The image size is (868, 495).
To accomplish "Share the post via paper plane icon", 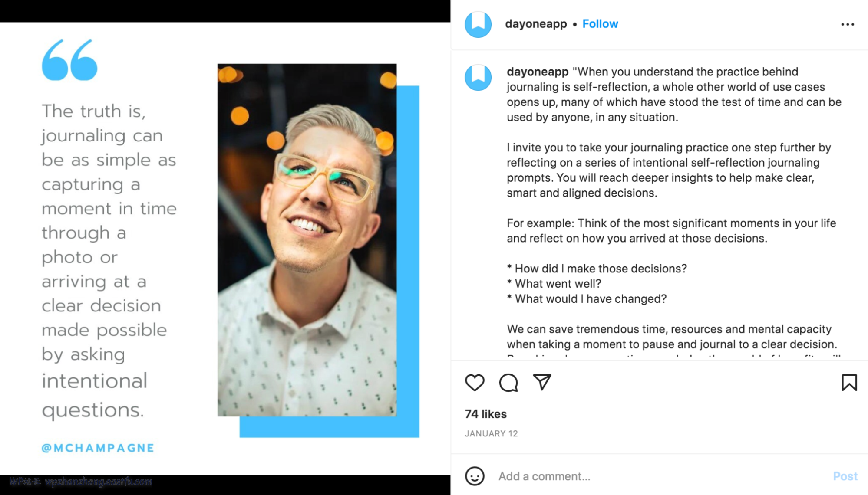I will (x=542, y=382).
